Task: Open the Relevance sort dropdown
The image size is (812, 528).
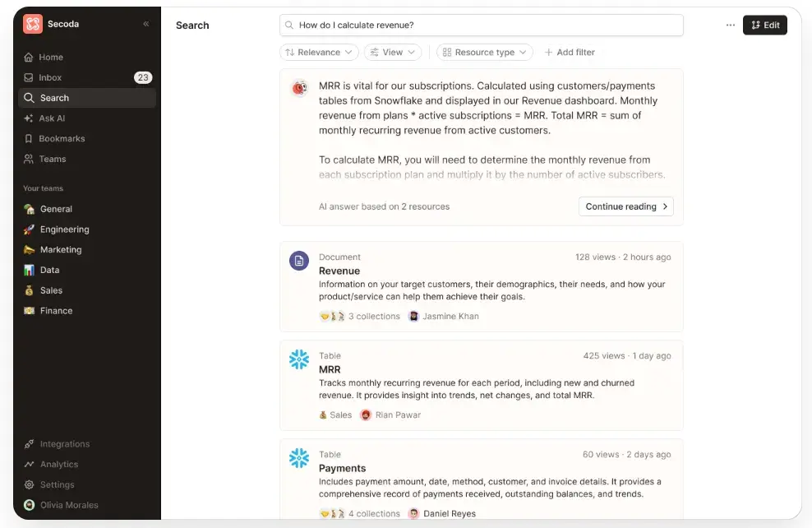Action: pos(319,53)
